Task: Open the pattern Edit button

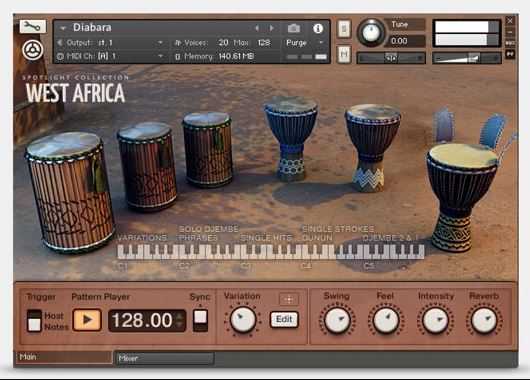Action: [x=284, y=319]
